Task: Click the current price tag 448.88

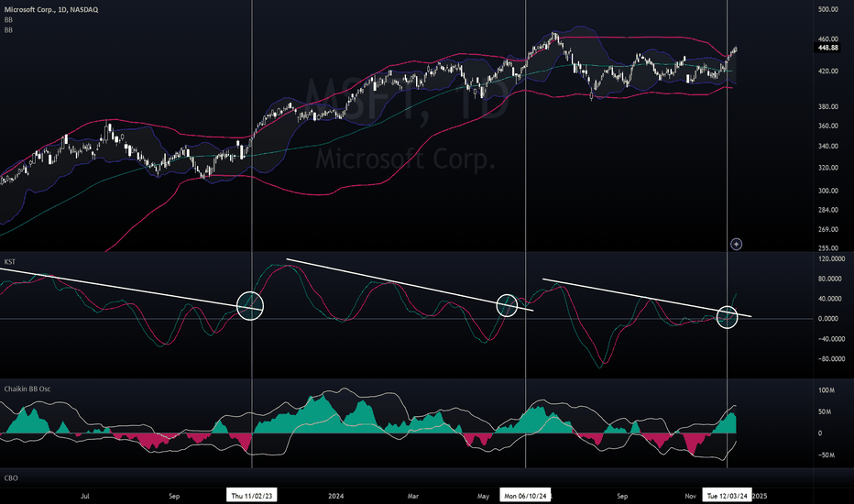Action: coord(827,48)
